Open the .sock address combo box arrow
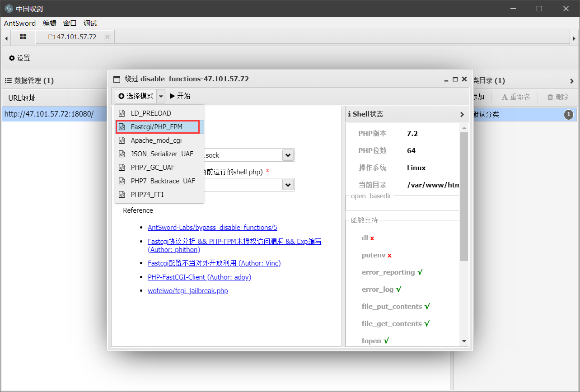 pyautogui.click(x=288, y=155)
